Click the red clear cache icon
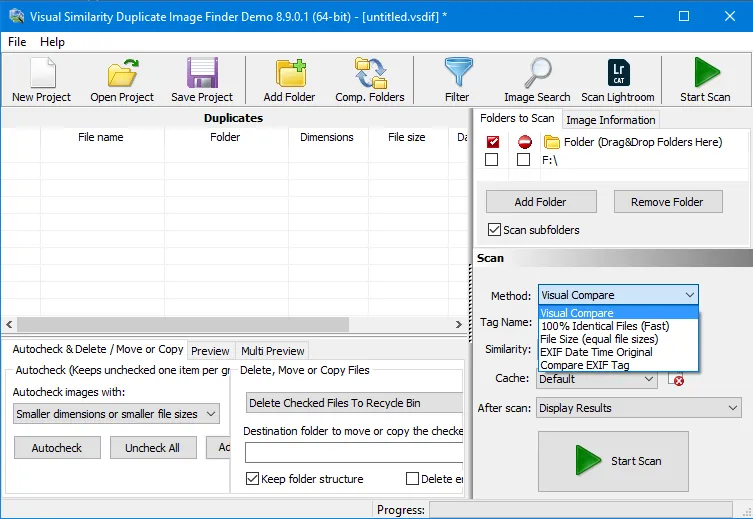Viewport: 753px width, 519px height. 676,379
